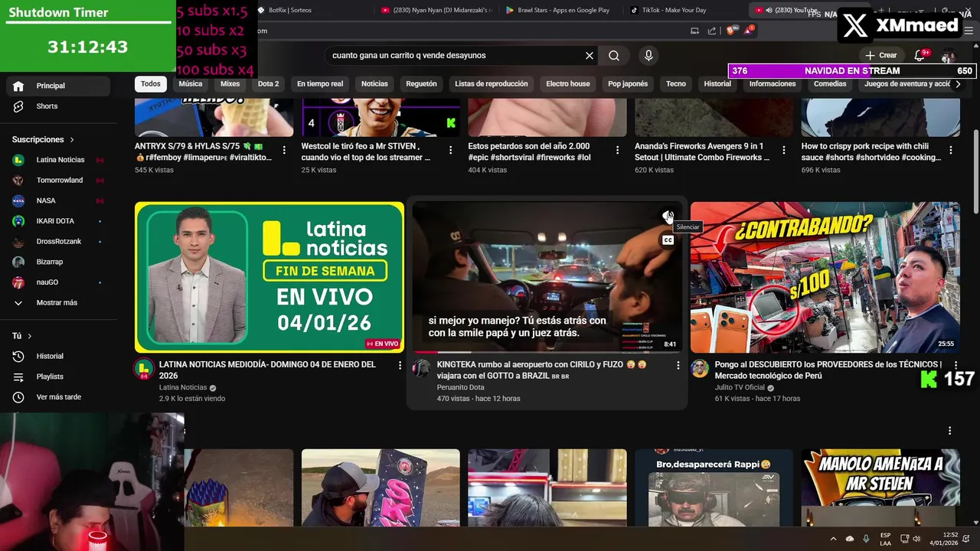Mute the KINGTEKA video preview (Silenciar)
The width and height of the screenshot is (980, 551).
pyautogui.click(x=668, y=217)
